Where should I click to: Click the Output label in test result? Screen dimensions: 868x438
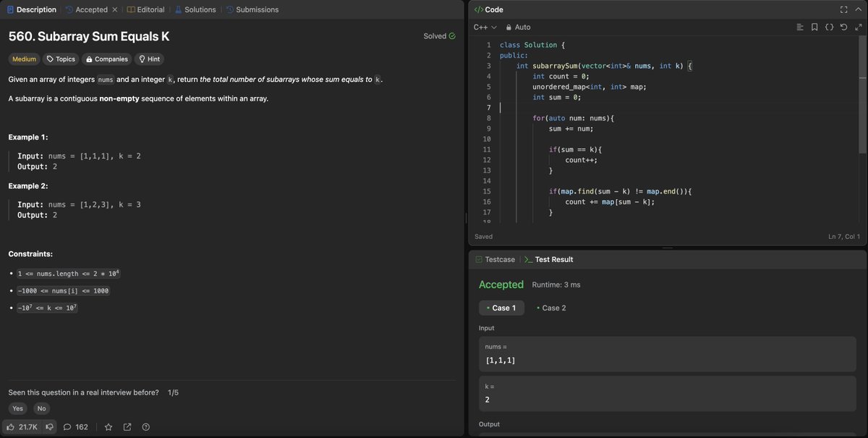(489, 424)
